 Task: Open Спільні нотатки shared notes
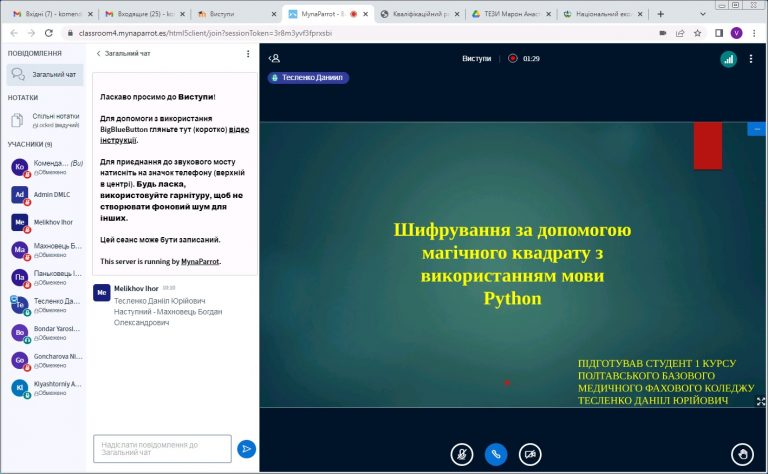46,120
